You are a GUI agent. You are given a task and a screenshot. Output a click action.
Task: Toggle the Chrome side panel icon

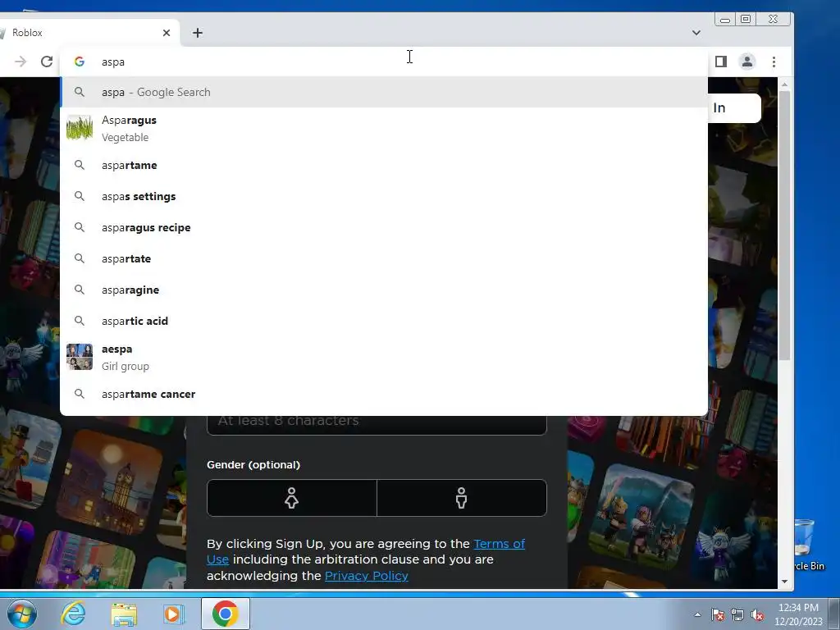click(720, 62)
